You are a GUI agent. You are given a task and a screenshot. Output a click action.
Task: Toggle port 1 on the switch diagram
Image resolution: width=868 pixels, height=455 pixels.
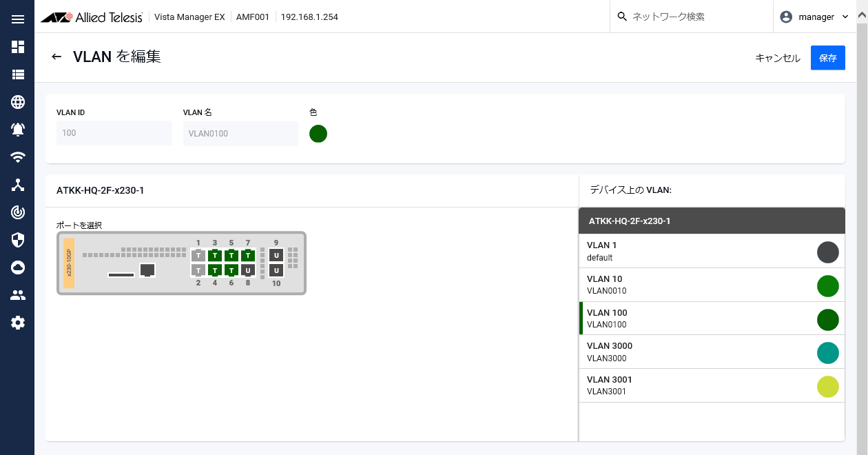198,256
